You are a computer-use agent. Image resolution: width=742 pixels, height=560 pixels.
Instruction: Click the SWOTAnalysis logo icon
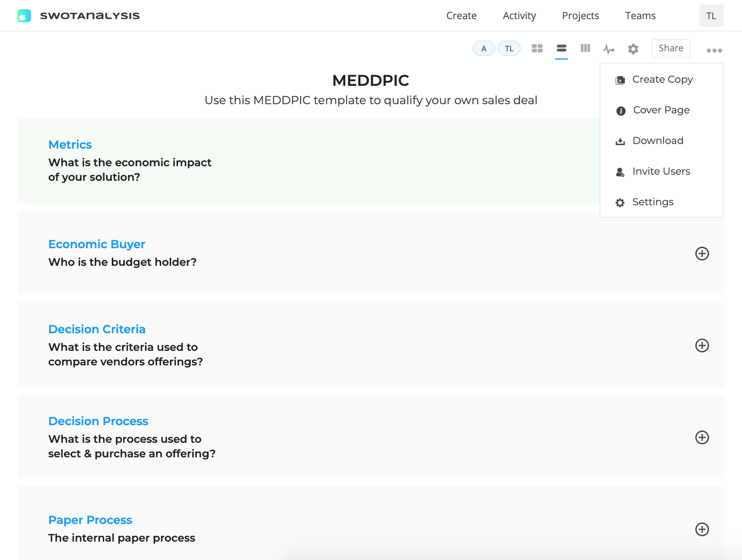24,16
